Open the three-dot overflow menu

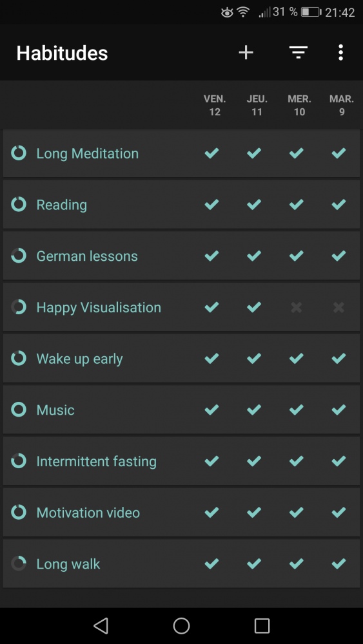point(340,53)
